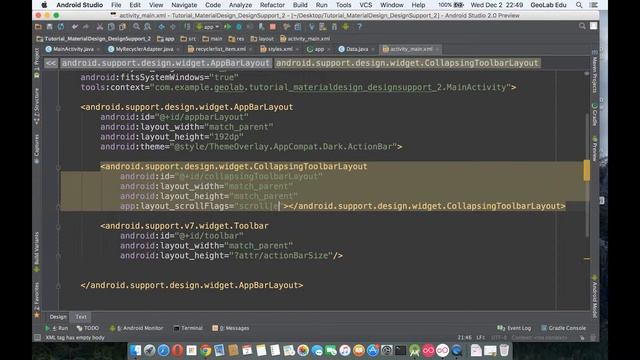The width and height of the screenshot is (640, 360).
Task: Click the Redo toolbar icon
Action: point(86,27)
